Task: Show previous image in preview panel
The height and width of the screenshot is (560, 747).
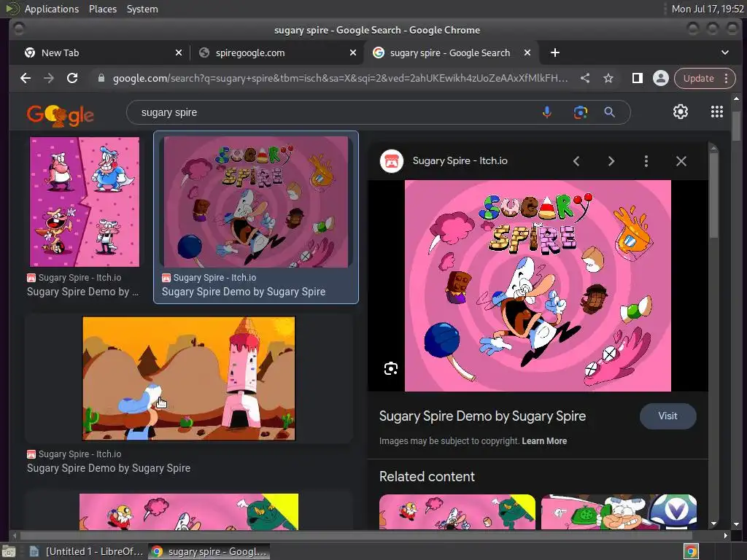Action: click(576, 161)
